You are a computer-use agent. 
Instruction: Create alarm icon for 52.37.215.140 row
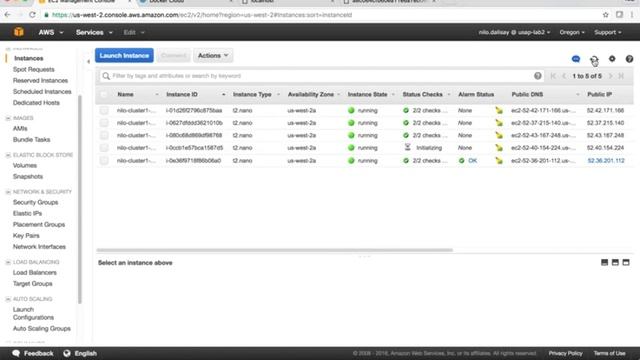click(x=499, y=122)
